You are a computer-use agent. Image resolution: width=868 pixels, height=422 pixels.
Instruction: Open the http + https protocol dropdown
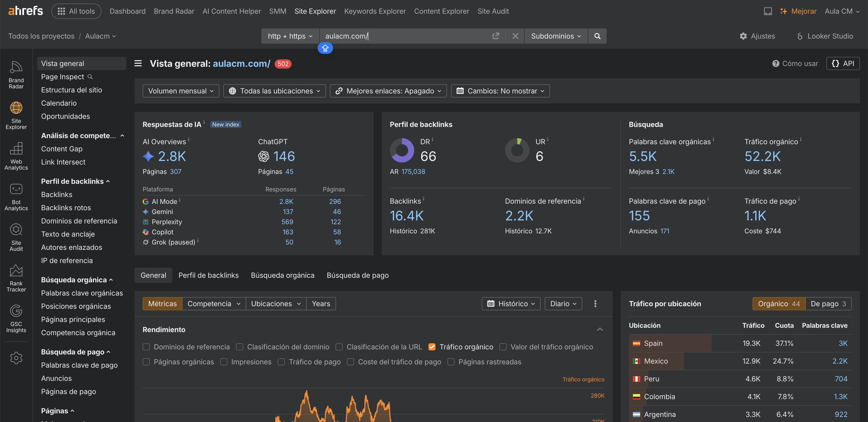click(290, 36)
